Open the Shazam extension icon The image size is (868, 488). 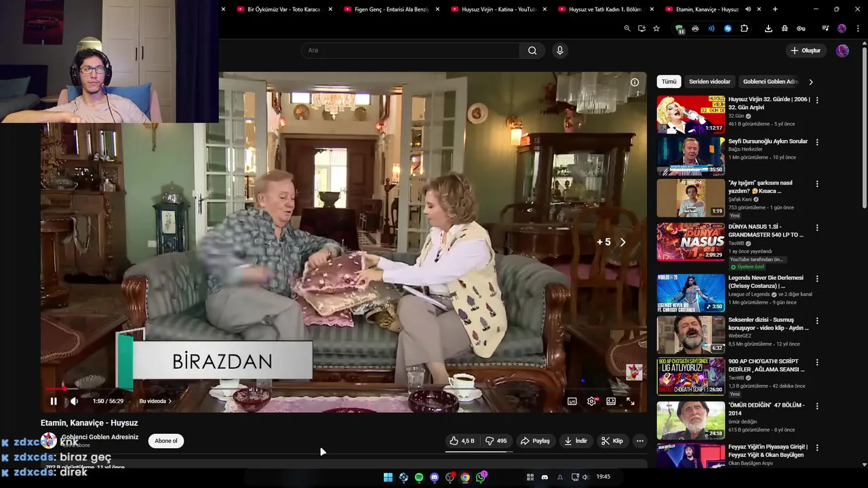point(728,28)
